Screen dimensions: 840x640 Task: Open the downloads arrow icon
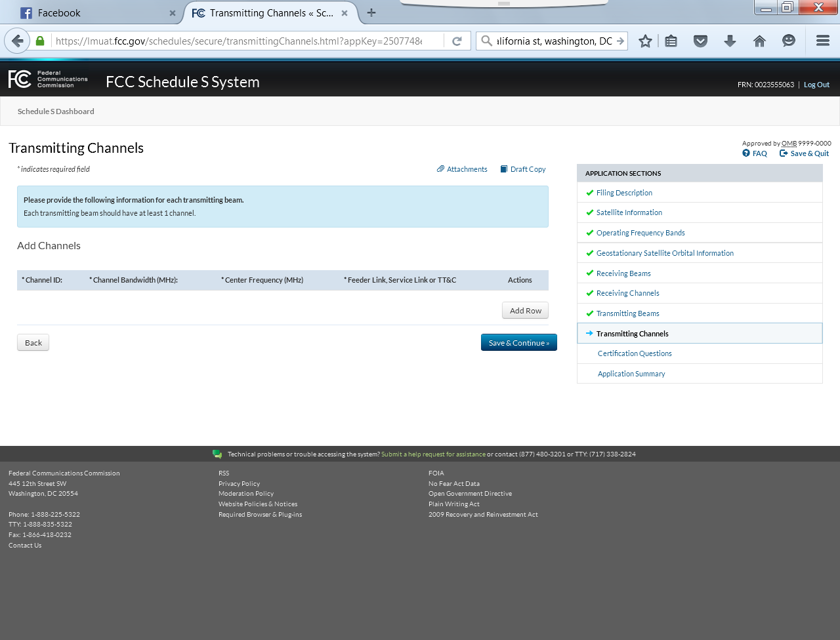[730, 41]
